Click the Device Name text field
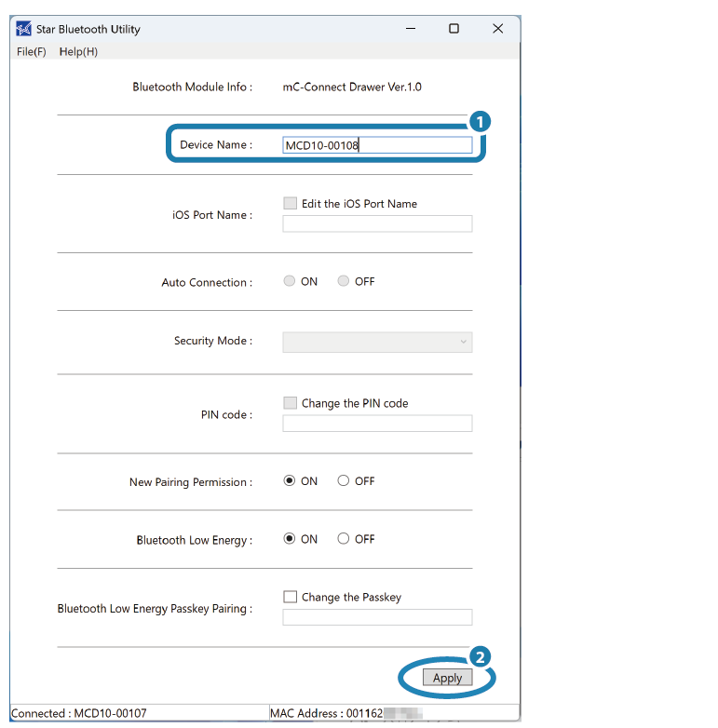The image size is (718, 728). click(377, 145)
